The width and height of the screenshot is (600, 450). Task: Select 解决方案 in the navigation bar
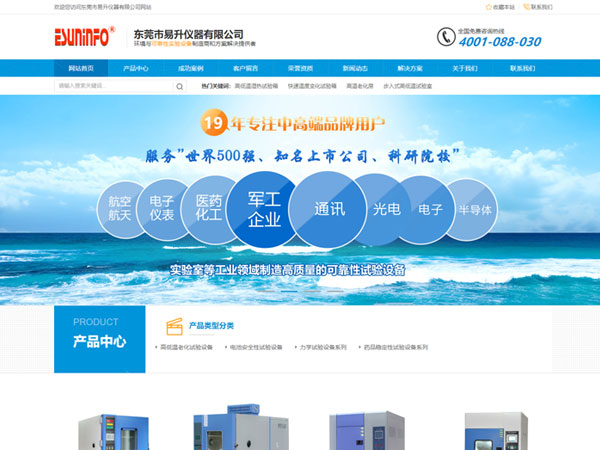[410, 68]
